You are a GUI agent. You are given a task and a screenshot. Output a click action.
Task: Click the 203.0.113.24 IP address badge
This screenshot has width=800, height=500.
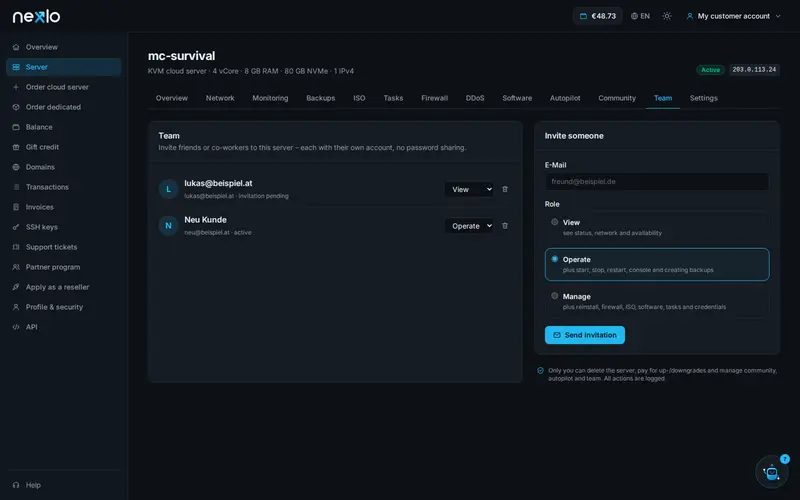click(x=754, y=70)
